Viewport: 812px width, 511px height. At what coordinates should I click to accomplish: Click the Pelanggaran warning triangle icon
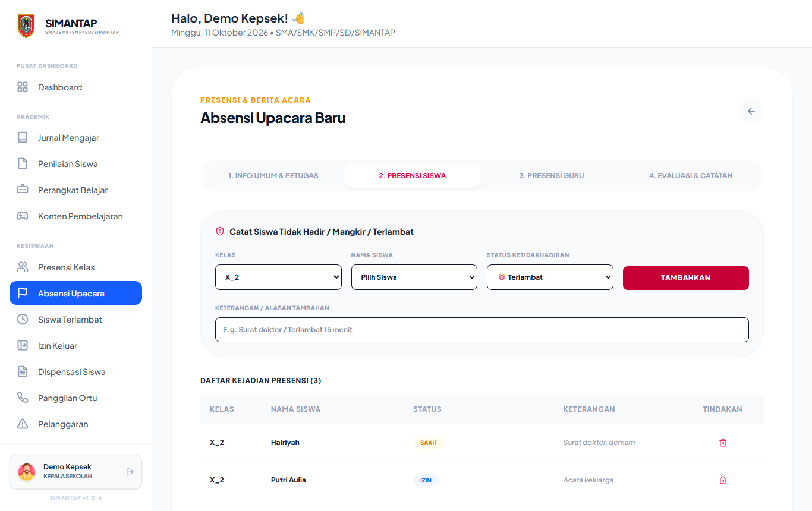coord(23,424)
